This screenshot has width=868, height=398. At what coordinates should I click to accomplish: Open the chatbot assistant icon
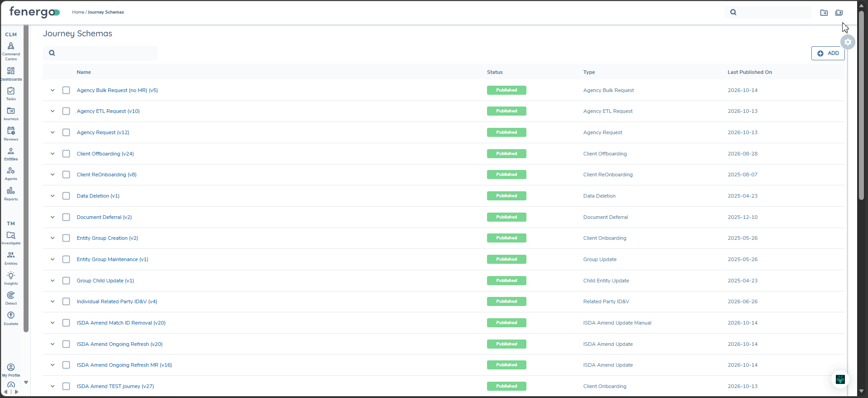840,379
